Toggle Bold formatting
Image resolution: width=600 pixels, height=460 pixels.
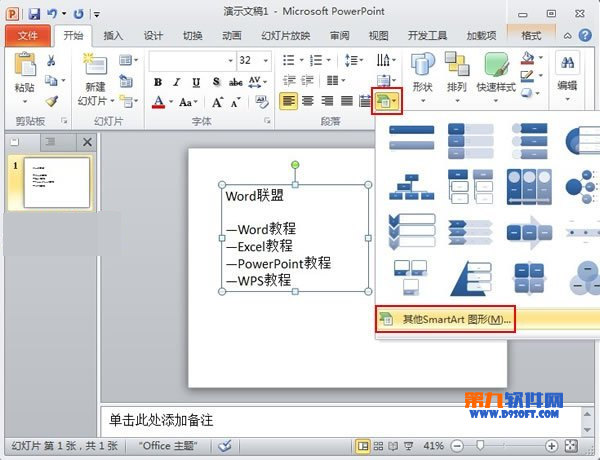click(x=158, y=82)
